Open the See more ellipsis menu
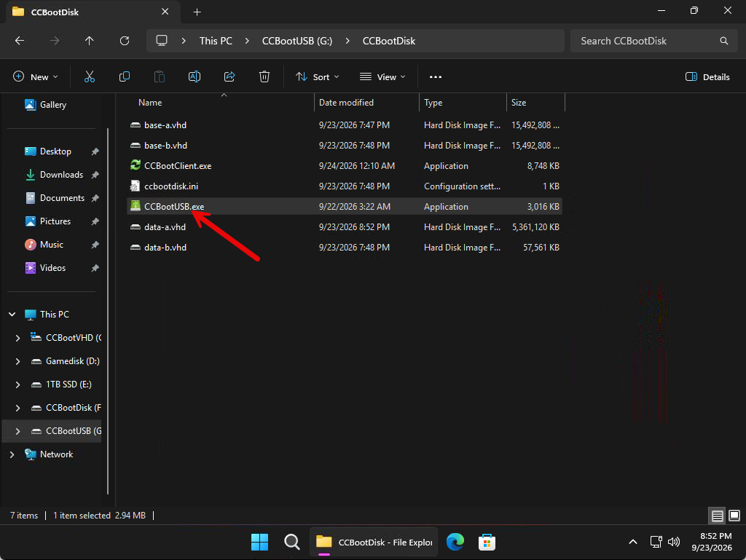Screen dimensions: 746x560 (x=436, y=76)
